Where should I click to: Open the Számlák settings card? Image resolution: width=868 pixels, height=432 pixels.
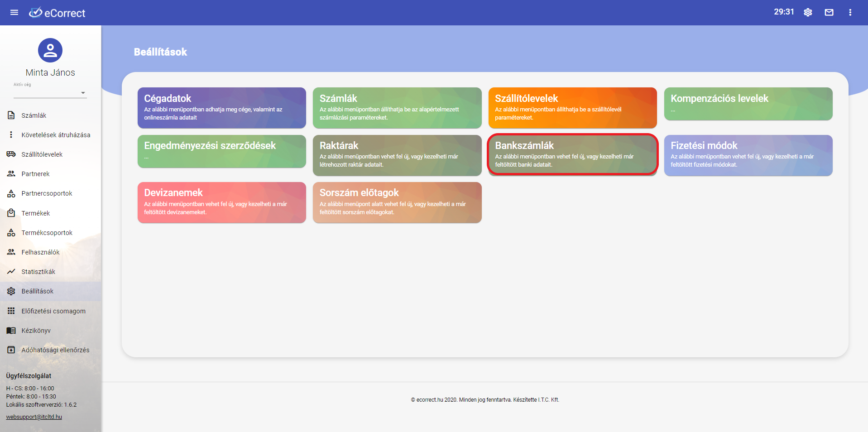click(x=397, y=108)
